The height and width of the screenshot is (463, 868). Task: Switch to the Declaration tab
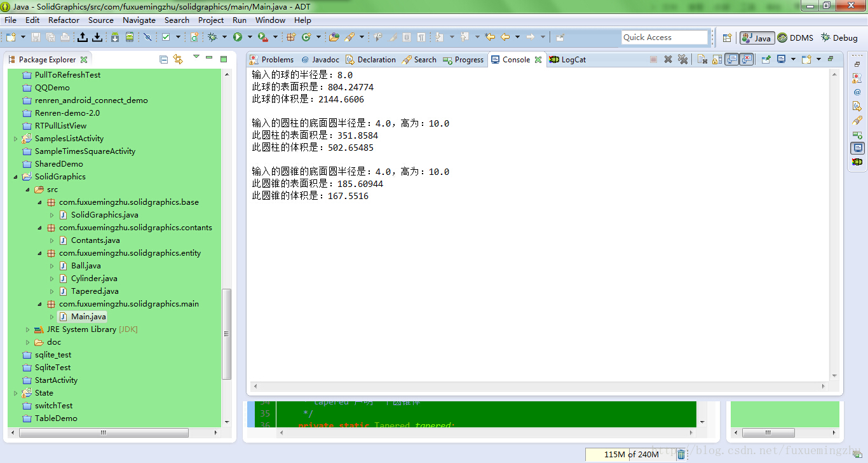[370, 59]
